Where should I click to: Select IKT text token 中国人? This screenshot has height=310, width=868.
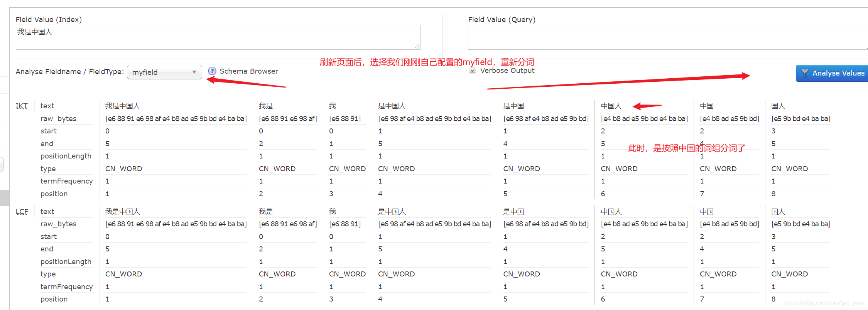(611, 106)
